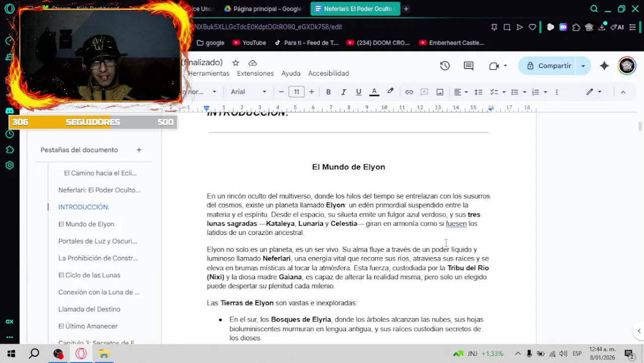Open the cloud document status icon

252,63
